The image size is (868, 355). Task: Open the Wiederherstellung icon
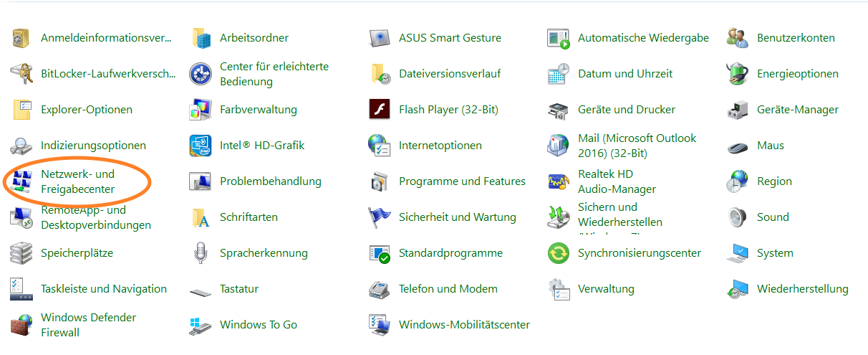(738, 289)
